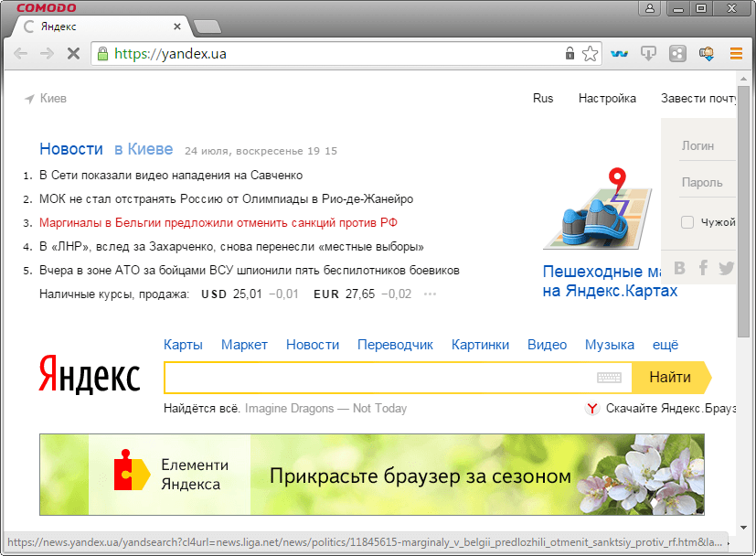Click the Киев city link
Screen dimensions: 756x556
pos(53,99)
